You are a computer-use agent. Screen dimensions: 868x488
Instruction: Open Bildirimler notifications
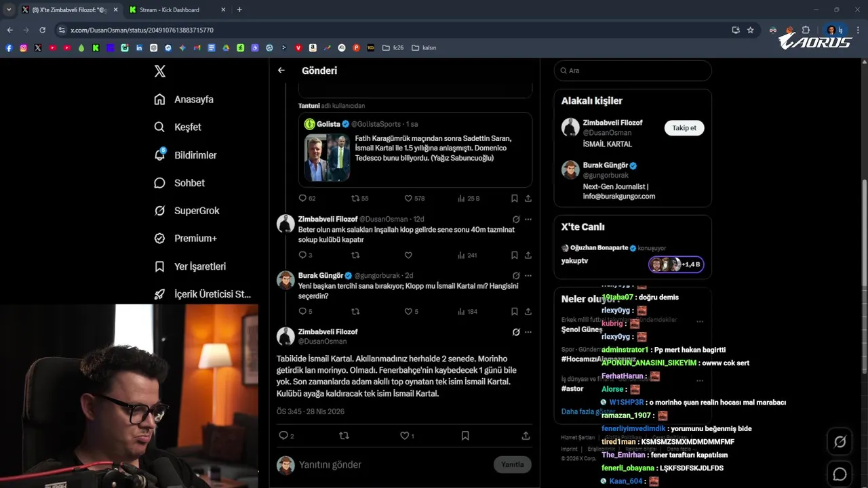pyautogui.click(x=186, y=155)
